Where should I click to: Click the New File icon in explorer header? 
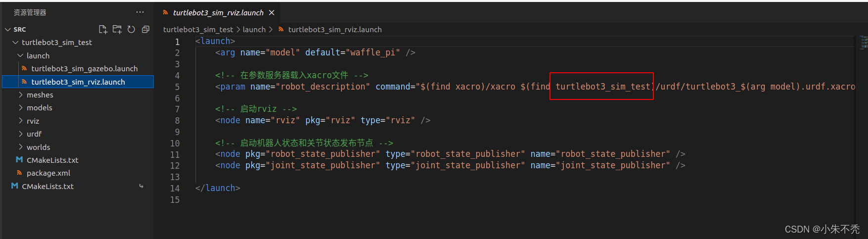point(103,29)
